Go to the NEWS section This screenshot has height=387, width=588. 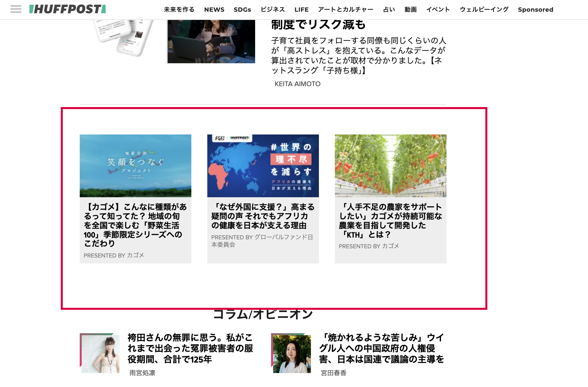click(x=214, y=9)
